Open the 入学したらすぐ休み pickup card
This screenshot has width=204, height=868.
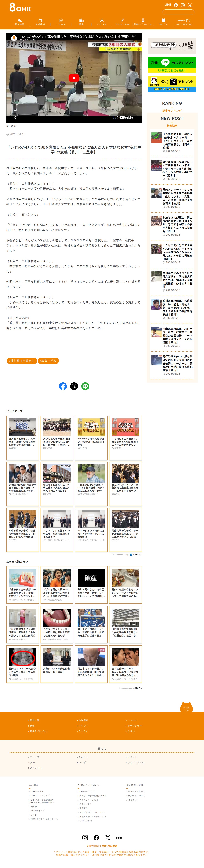57,438
